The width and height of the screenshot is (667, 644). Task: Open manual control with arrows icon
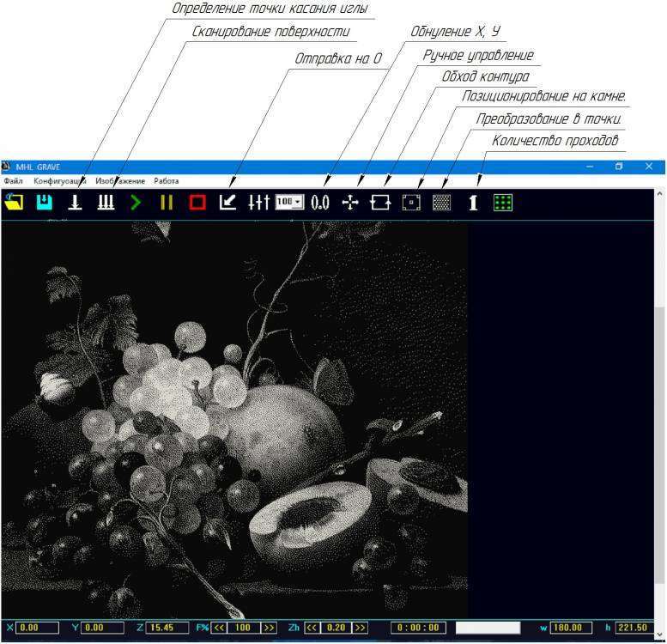pyautogui.click(x=350, y=203)
